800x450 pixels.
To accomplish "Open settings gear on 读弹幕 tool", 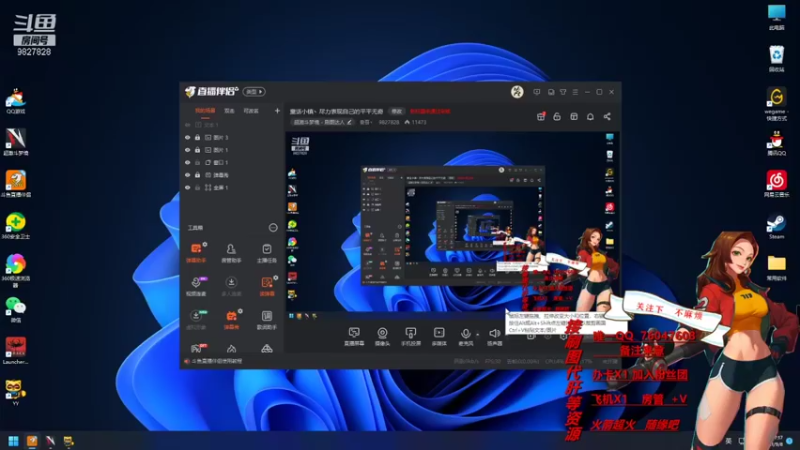I will click(276, 278).
